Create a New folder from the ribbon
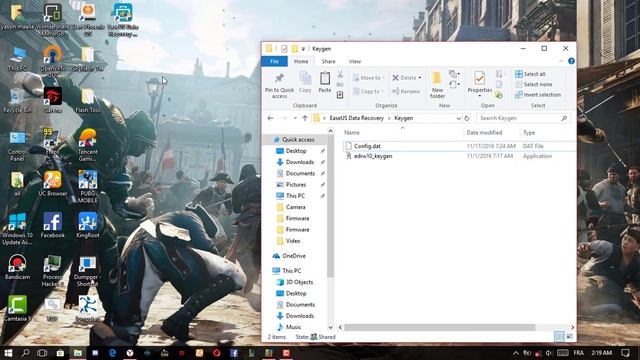Screen dimensions: 640x360 click(x=437, y=85)
